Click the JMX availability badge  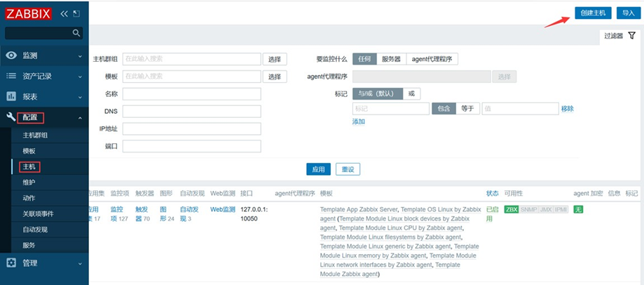545,209
